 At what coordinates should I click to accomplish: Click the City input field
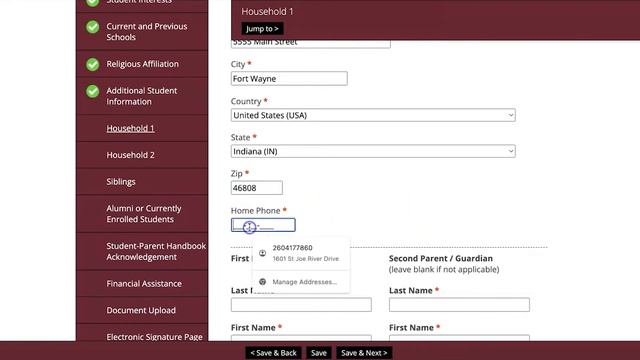[x=289, y=78]
